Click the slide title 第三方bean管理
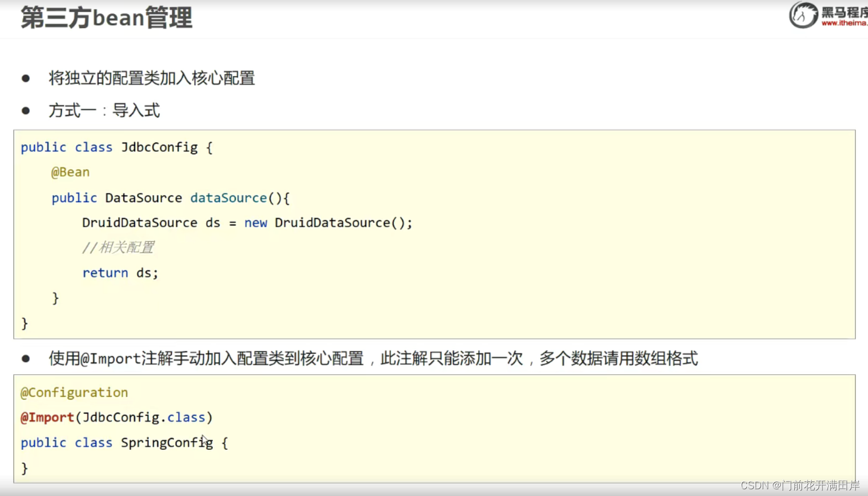The width and height of the screenshot is (868, 496). click(x=106, y=17)
